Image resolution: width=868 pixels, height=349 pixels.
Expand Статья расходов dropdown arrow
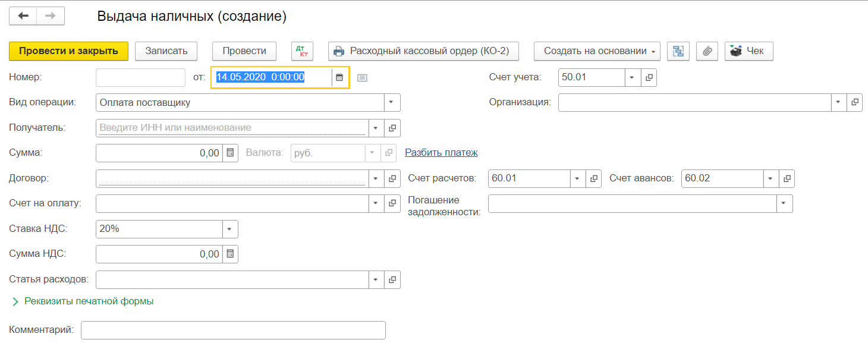pyautogui.click(x=376, y=279)
